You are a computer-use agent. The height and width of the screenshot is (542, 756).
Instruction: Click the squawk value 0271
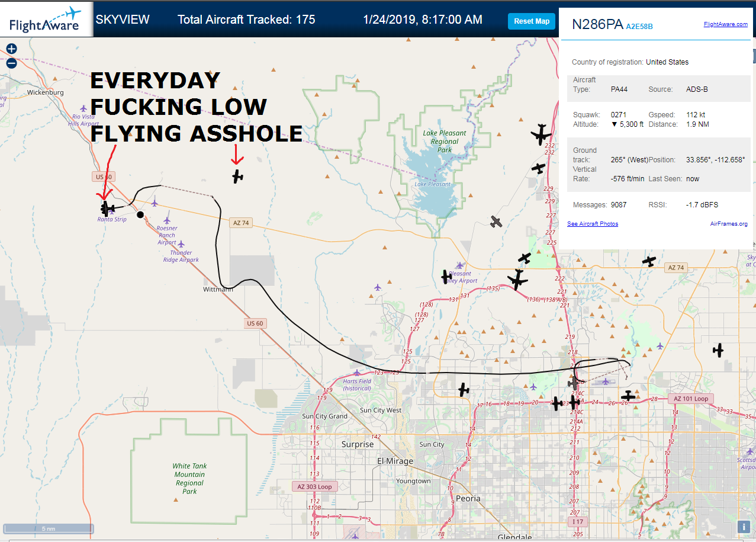618,114
